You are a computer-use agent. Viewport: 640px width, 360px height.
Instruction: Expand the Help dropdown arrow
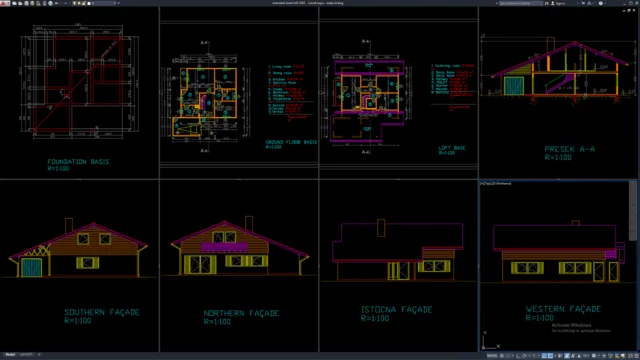(605, 3)
